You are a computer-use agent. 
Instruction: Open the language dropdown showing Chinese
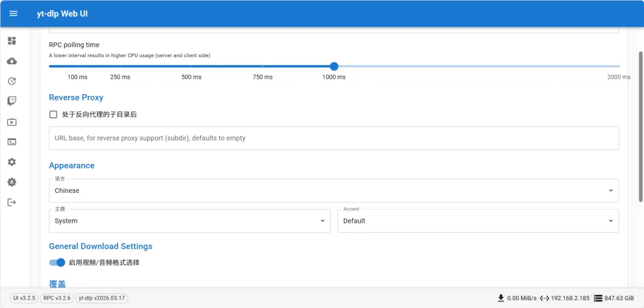click(x=334, y=191)
